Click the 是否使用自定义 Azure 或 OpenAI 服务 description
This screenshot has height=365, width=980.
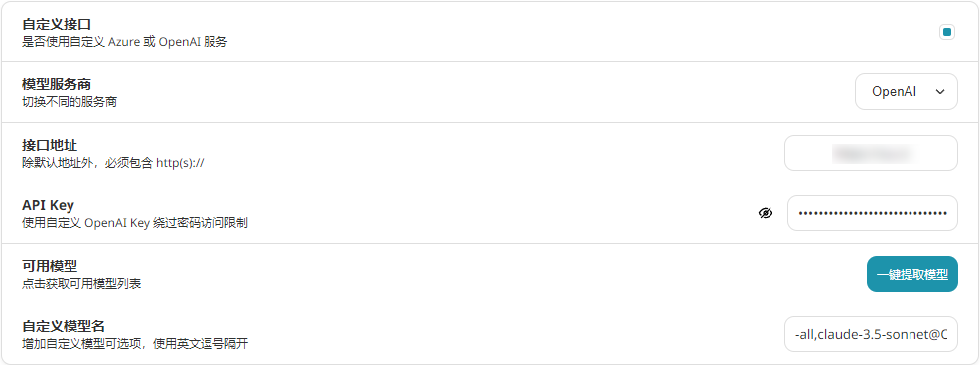click(125, 43)
